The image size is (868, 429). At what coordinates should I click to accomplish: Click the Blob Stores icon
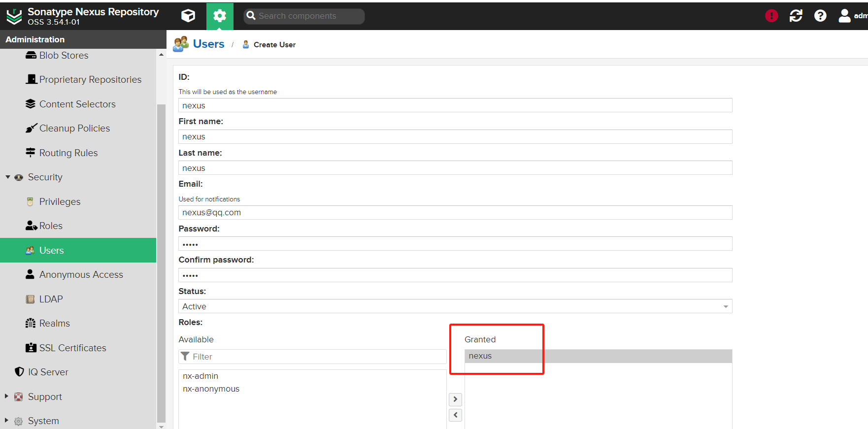[x=31, y=55]
